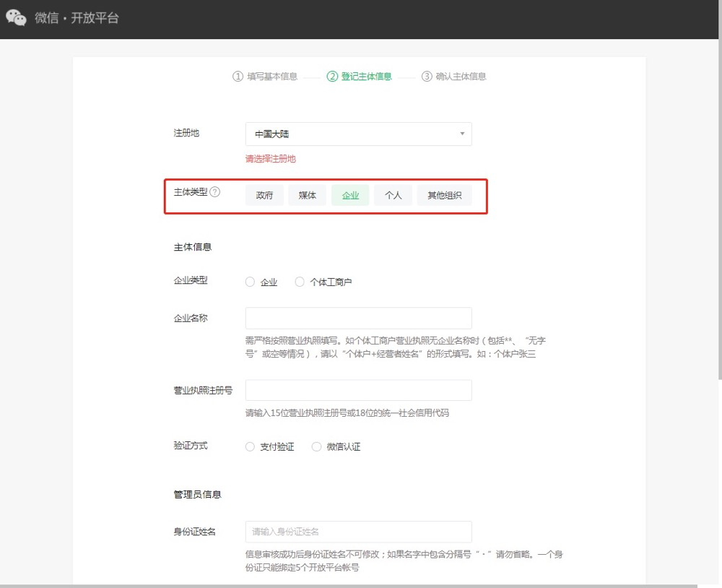Select the highlighted 企业 entity type
Screen dimensions: 722x588
(x=349, y=194)
